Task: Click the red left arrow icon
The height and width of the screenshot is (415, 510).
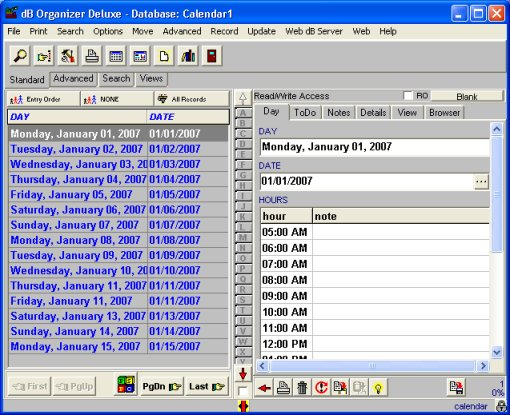Action: coord(264,388)
